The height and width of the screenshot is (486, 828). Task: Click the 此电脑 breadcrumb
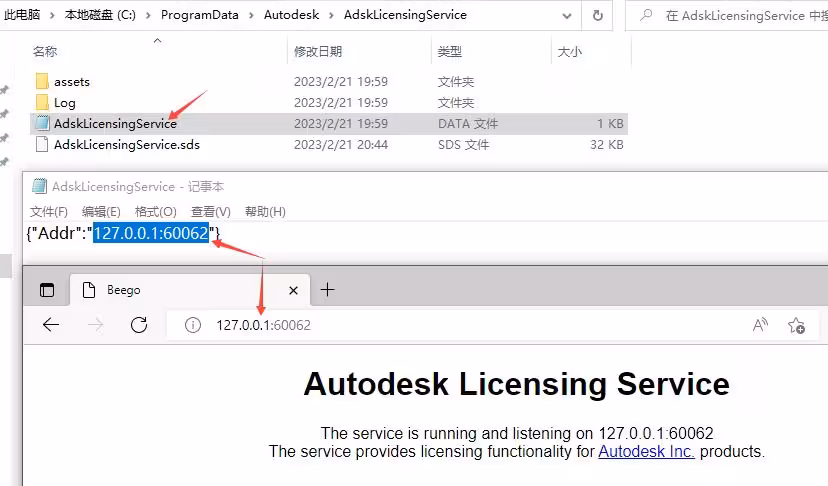22,15
